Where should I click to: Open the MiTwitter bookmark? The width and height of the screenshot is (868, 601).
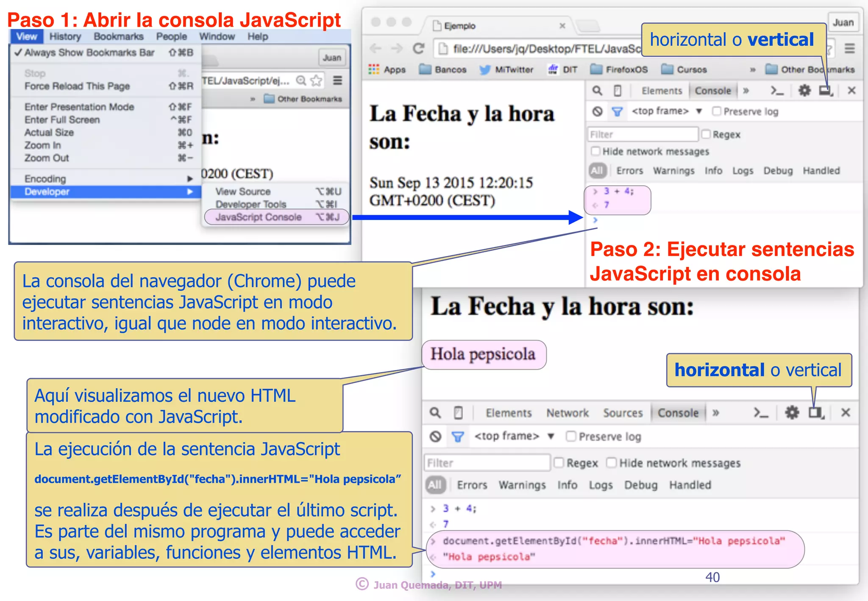click(x=506, y=70)
